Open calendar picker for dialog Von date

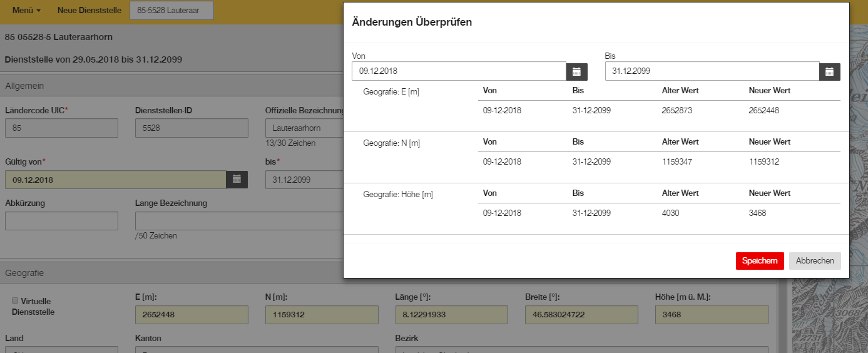coord(577,71)
